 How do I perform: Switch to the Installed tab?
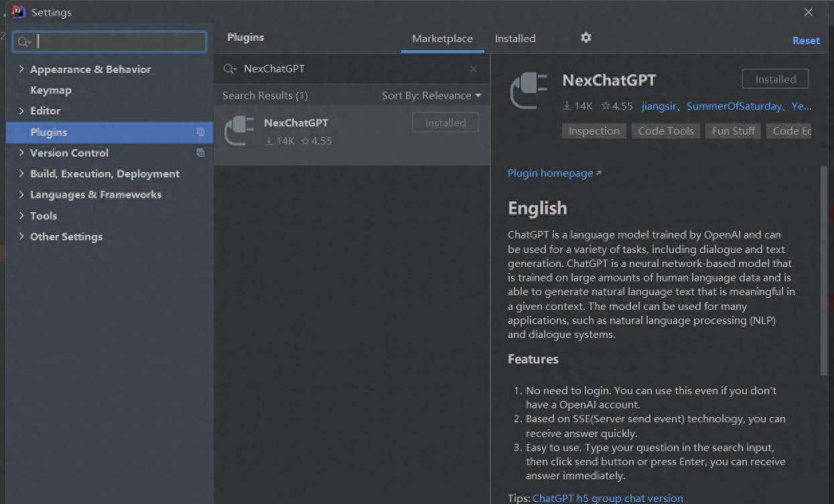pyautogui.click(x=515, y=39)
